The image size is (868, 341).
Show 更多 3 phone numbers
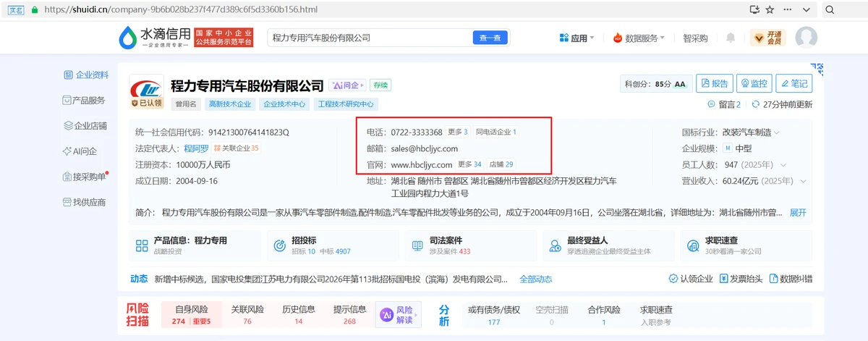pyautogui.click(x=458, y=132)
